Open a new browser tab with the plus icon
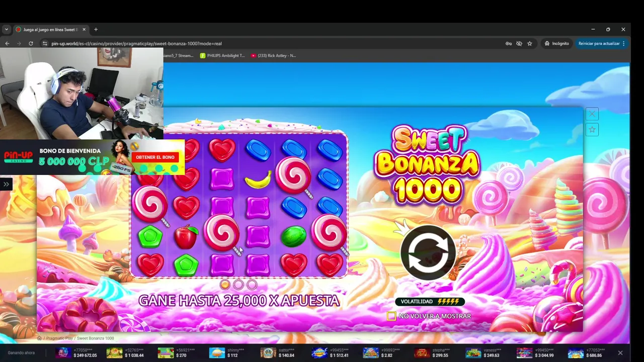644x362 pixels. coord(96,30)
